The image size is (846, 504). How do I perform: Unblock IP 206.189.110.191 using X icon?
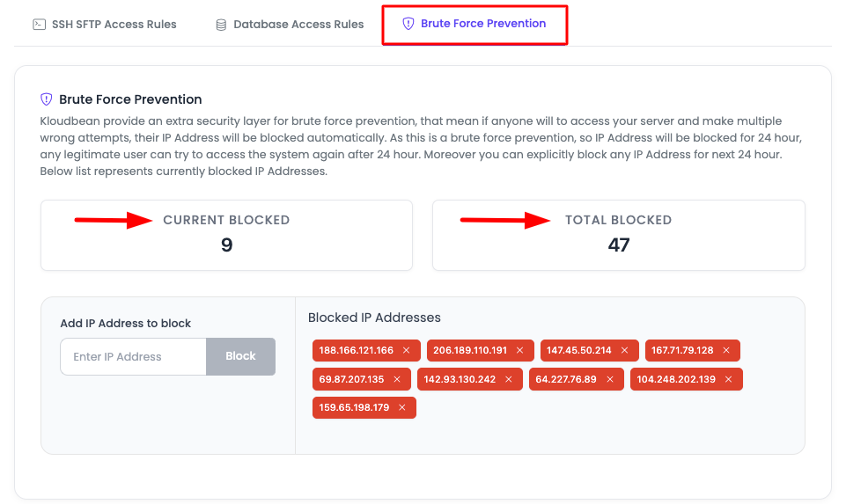click(520, 350)
